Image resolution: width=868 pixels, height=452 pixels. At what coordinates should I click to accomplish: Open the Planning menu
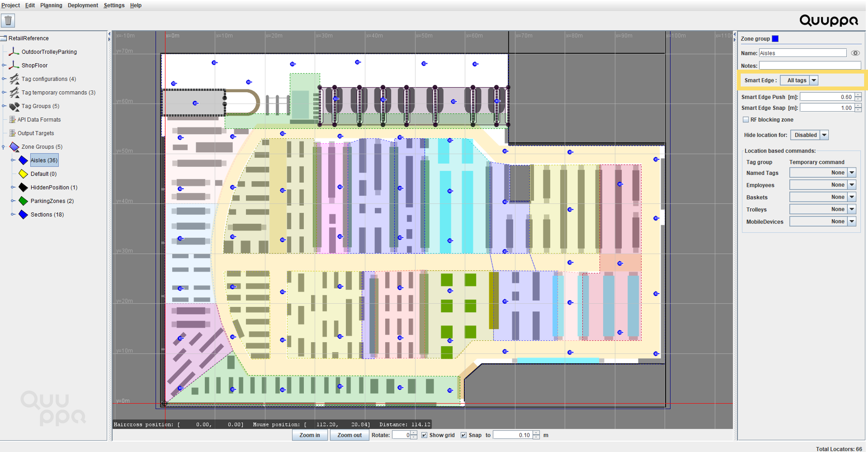51,5
